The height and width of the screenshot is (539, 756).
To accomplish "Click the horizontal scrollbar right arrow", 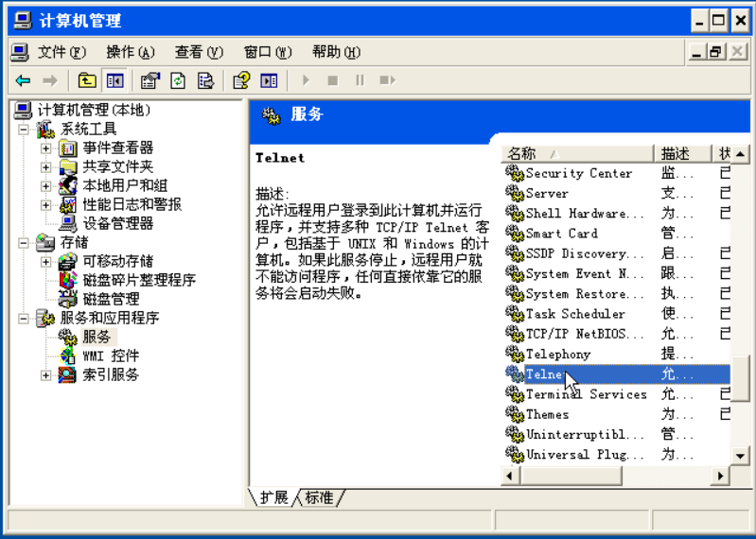I will (x=720, y=477).
